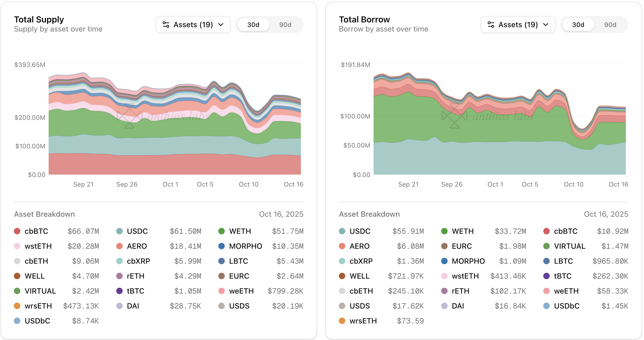This screenshot has height=340, width=644.
Task: Switch Total Supply chart to 90d
Action: (x=285, y=25)
